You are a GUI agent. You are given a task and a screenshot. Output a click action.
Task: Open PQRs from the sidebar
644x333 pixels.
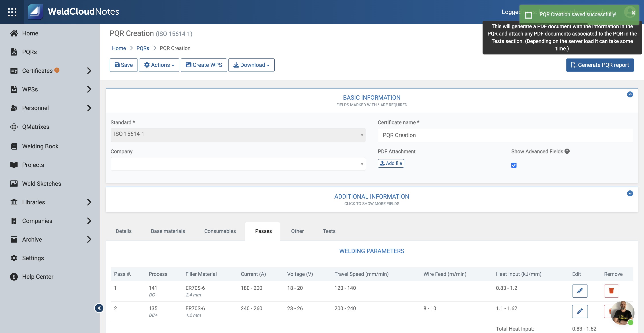(29, 52)
